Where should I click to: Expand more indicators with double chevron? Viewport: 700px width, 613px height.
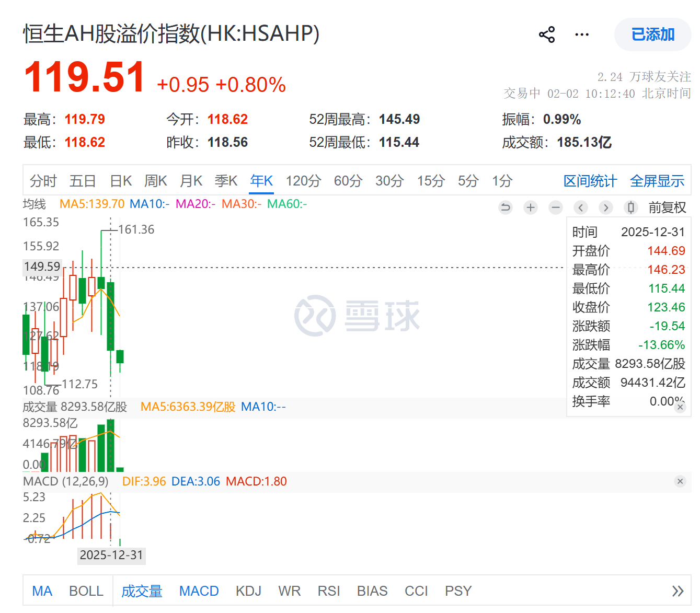click(x=678, y=591)
